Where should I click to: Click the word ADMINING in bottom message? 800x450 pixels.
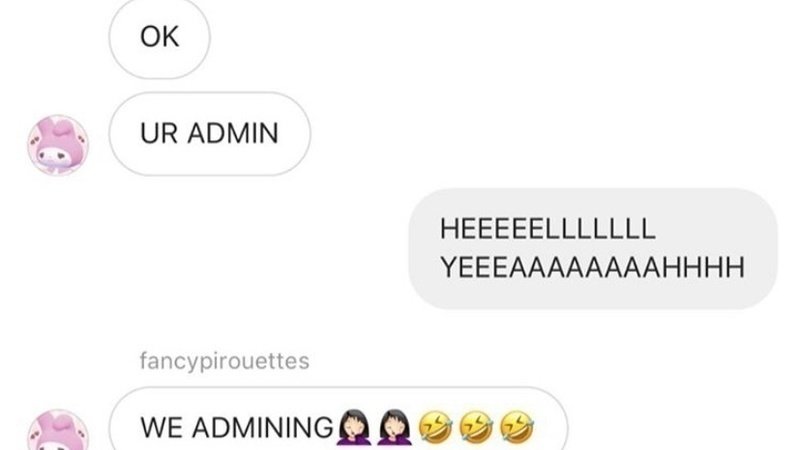pyautogui.click(x=262, y=428)
